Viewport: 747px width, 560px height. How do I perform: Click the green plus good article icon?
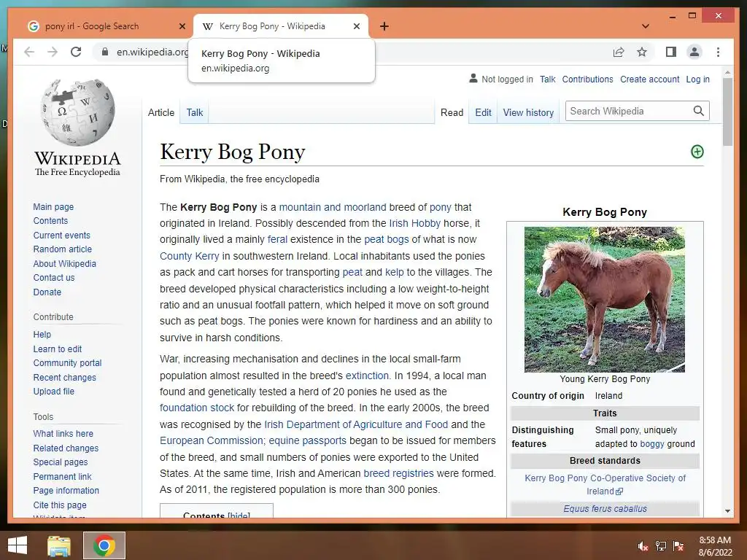coord(697,152)
